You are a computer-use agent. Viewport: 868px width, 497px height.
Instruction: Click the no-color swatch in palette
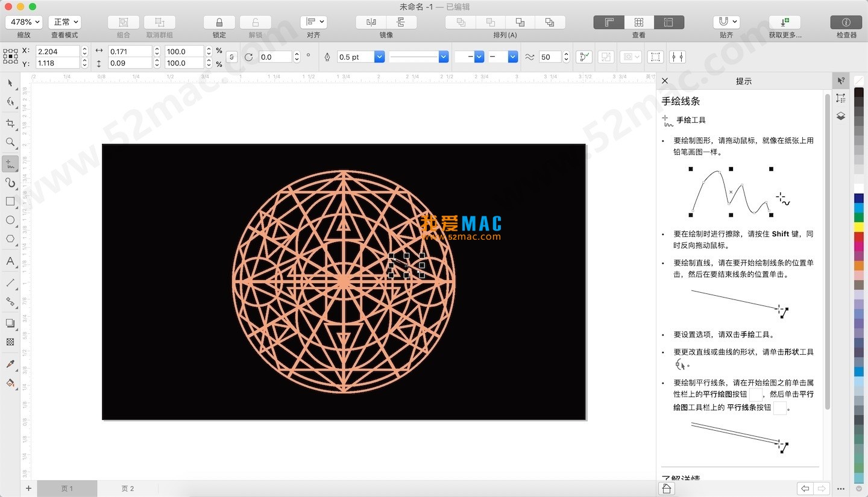pos(858,81)
